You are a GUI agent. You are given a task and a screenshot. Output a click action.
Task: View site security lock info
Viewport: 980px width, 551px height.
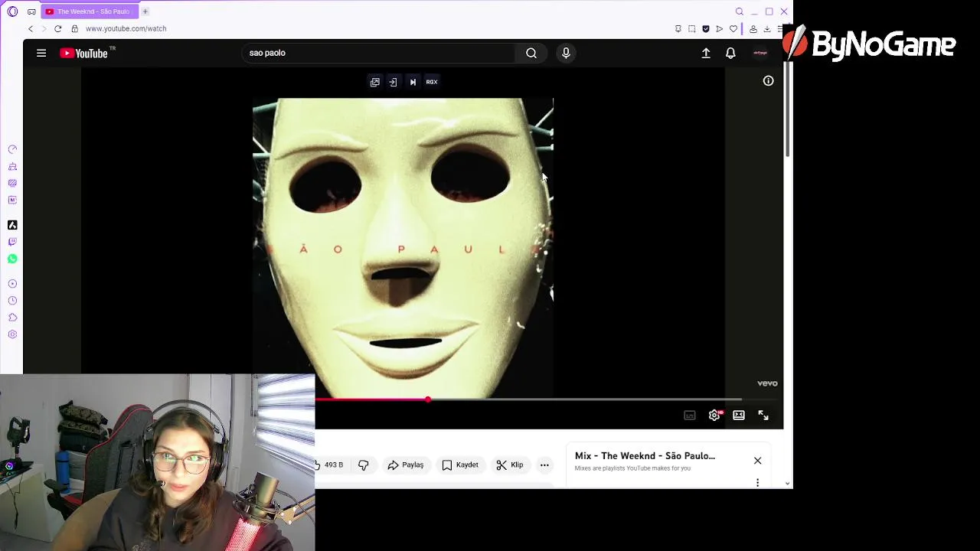[74, 28]
